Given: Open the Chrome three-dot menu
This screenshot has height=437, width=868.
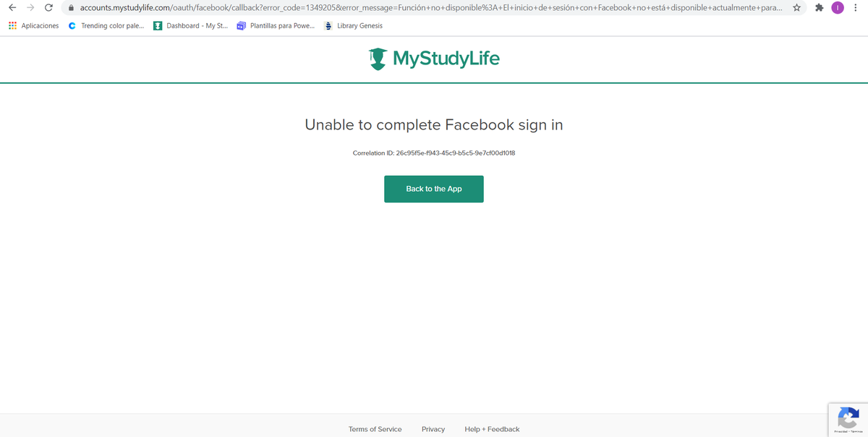Looking at the screenshot, I should pos(856,8).
